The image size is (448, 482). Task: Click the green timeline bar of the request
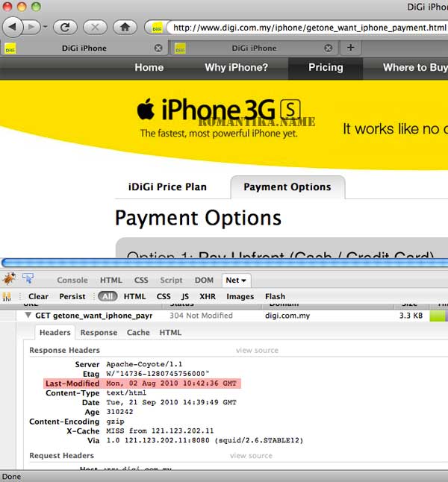(438, 316)
